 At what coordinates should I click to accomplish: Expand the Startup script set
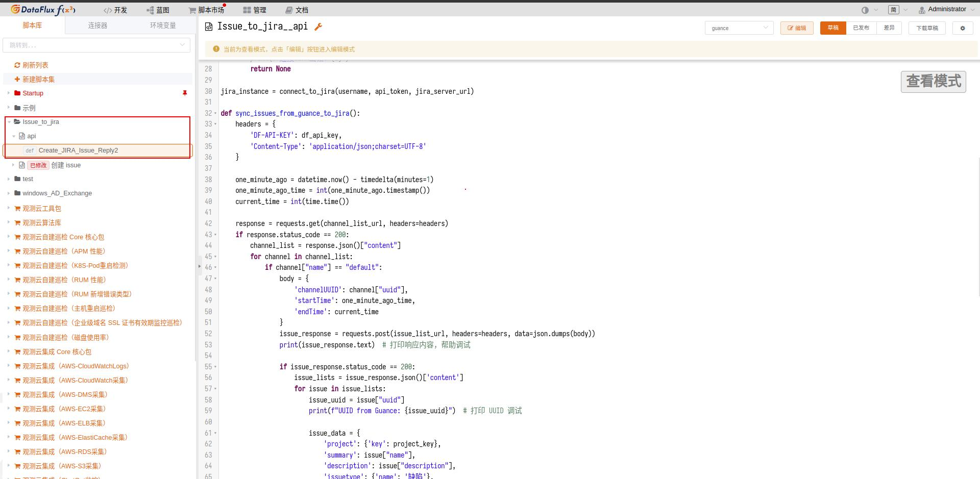click(x=9, y=93)
